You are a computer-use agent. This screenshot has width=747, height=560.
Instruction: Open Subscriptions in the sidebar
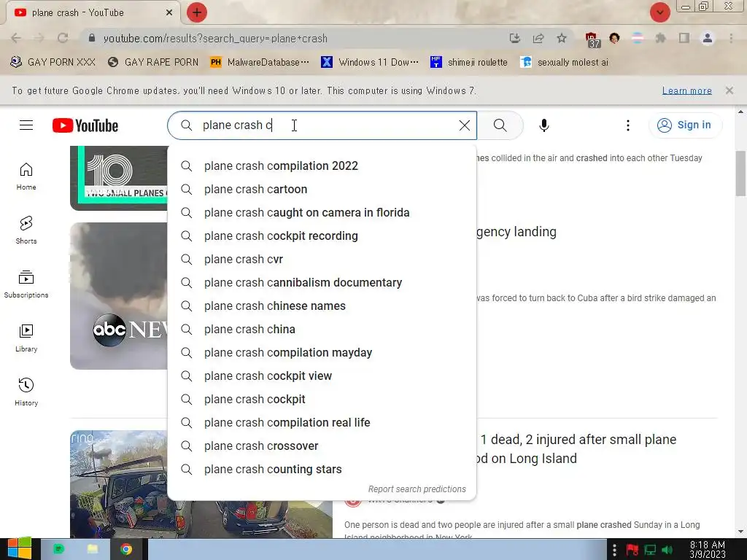[x=26, y=284]
